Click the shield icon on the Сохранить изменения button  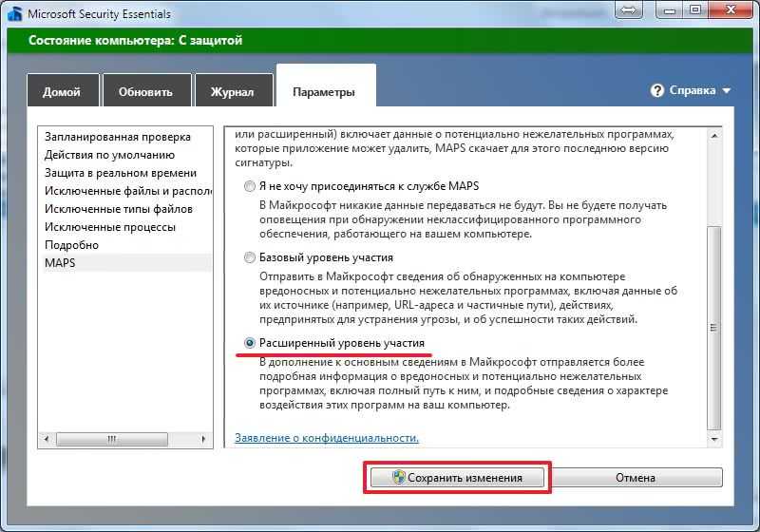click(398, 477)
